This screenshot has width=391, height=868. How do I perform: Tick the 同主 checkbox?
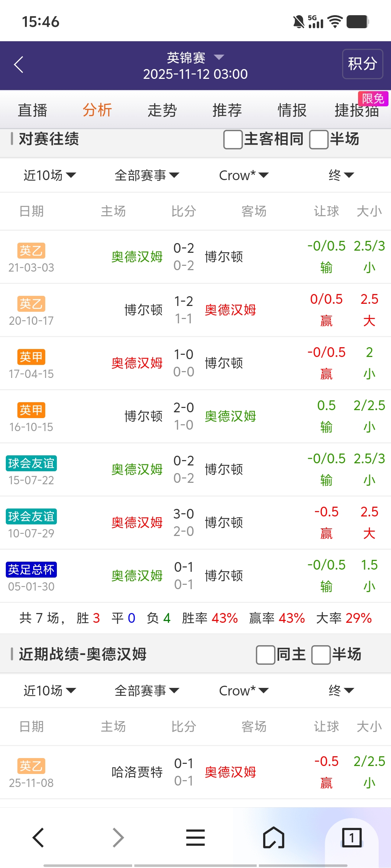265,655
